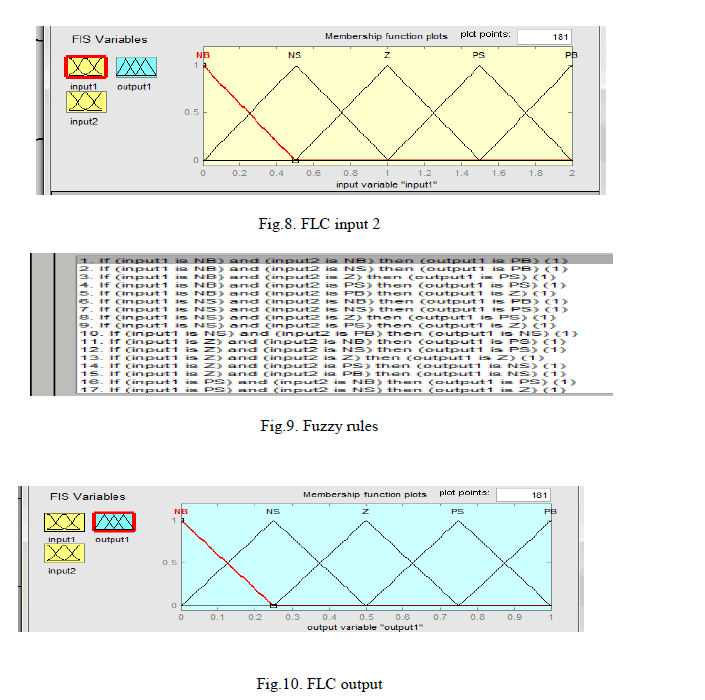705x700 pixels.
Task: Select fuzzy rule 17 in the rules list
Action: tap(322, 389)
